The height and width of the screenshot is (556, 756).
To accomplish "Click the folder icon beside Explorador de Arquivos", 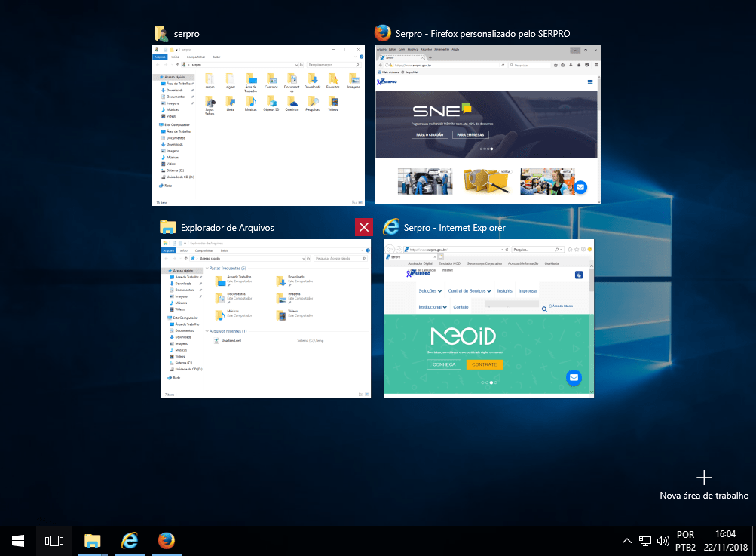I will (167, 227).
